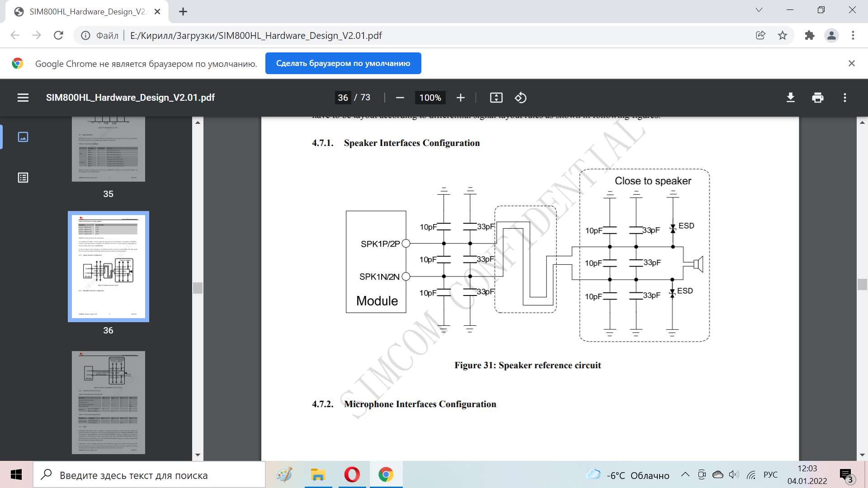Dismiss the default browser notification bar
Viewport: 868px width, 488px height.
point(852,63)
